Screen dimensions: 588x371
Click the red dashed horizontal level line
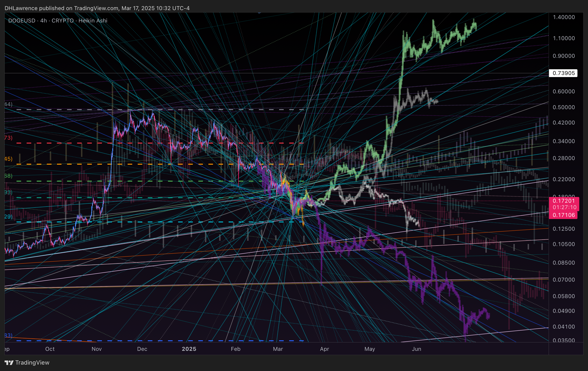(160, 143)
